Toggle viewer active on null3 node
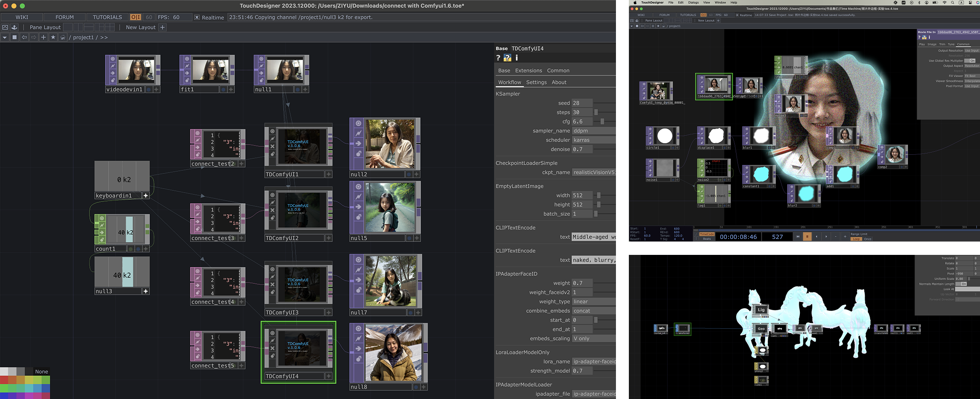 tap(146, 291)
